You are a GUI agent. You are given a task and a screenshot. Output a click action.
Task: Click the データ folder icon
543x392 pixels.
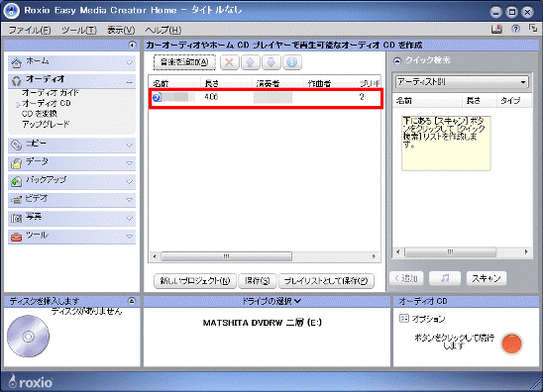[x=16, y=163]
